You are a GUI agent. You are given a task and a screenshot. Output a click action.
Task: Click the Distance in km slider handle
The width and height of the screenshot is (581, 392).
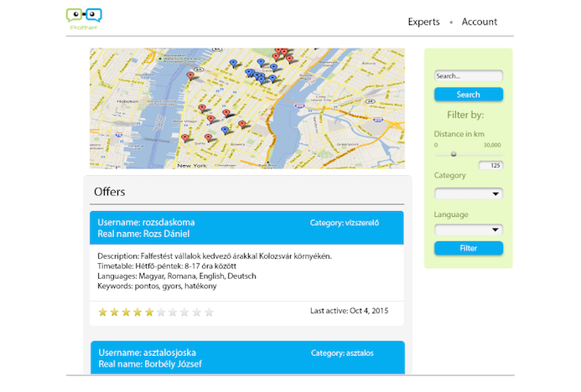click(454, 154)
